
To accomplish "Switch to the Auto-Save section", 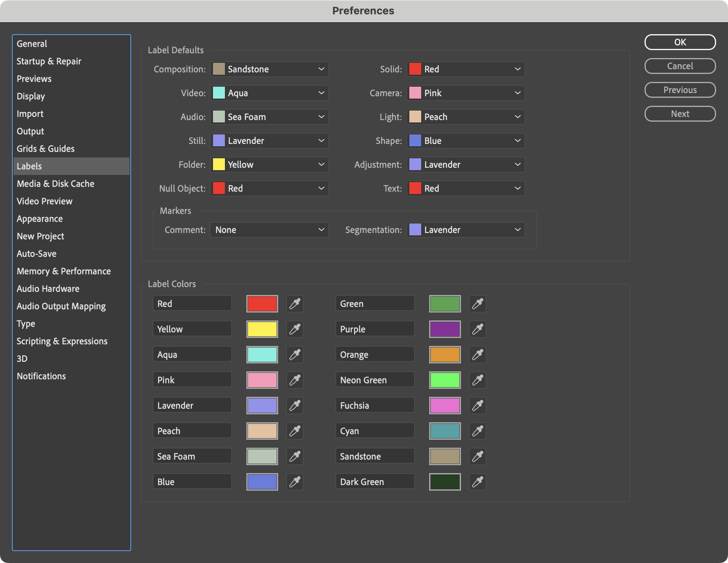I will (36, 253).
